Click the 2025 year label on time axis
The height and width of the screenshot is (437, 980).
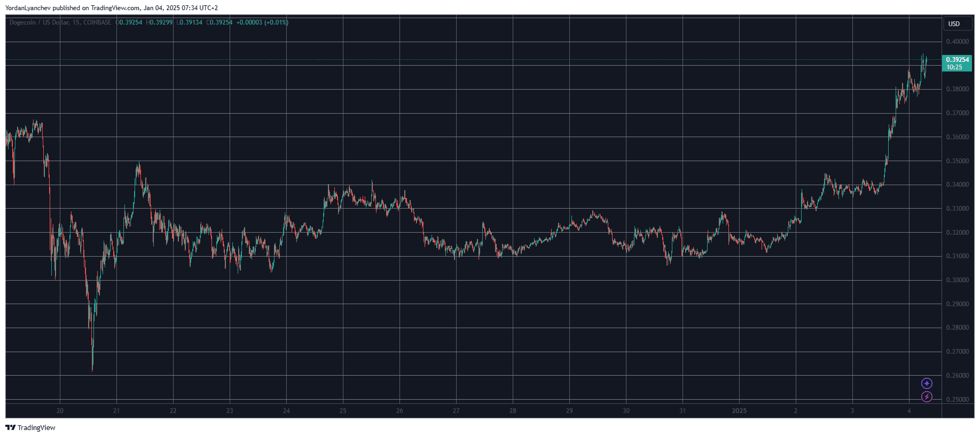tap(739, 411)
